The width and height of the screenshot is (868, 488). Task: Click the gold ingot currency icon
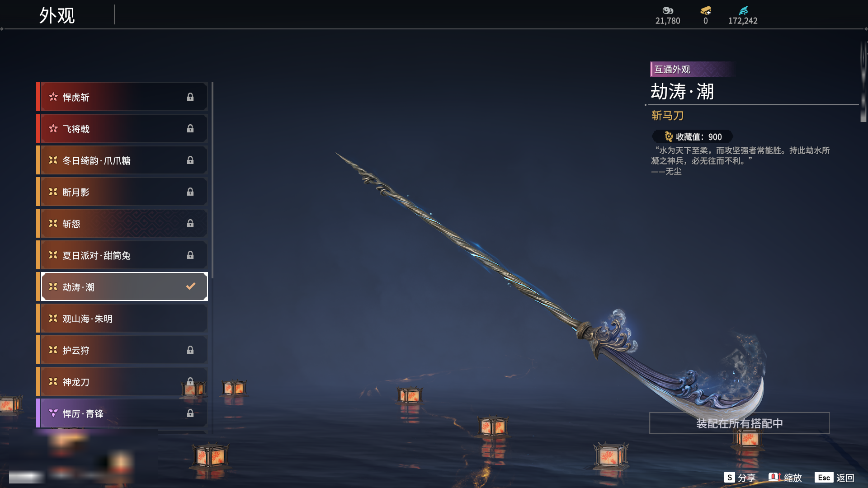pyautogui.click(x=706, y=10)
